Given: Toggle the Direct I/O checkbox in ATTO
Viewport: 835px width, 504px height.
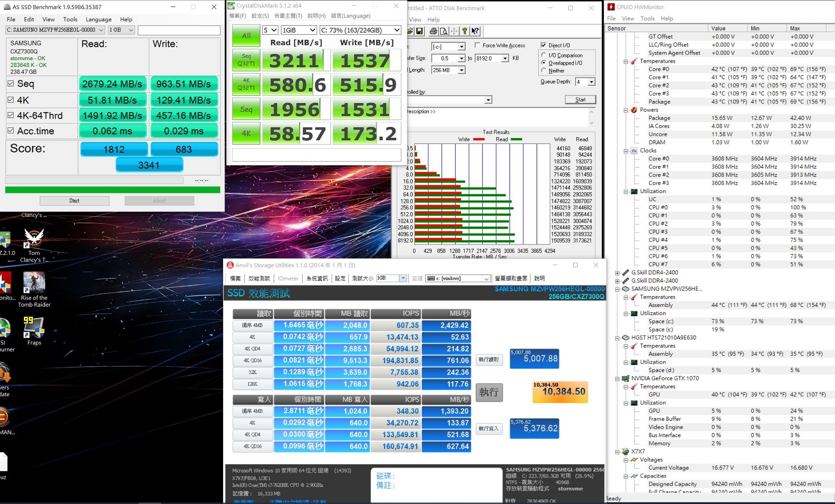Looking at the screenshot, I should coord(543,45).
